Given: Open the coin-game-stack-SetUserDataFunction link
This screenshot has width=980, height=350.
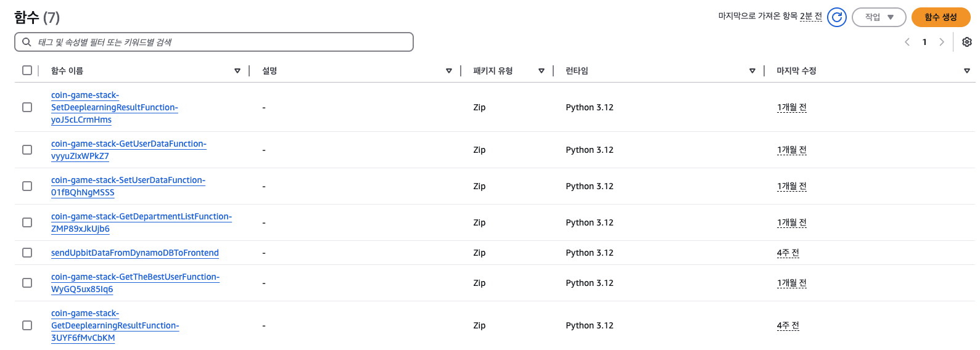Looking at the screenshot, I should point(128,181).
